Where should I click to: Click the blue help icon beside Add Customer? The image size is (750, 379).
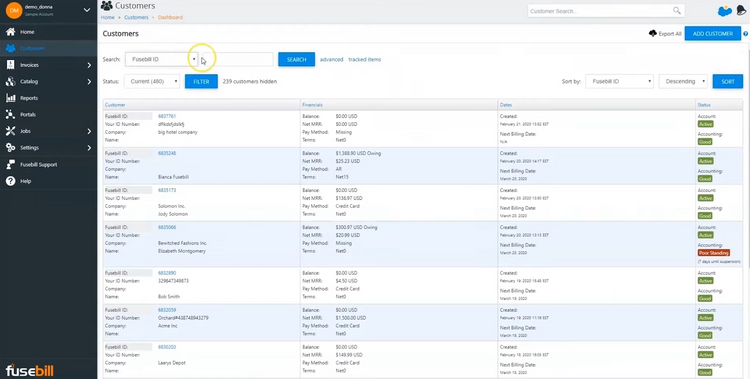pyautogui.click(x=746, y=34)
